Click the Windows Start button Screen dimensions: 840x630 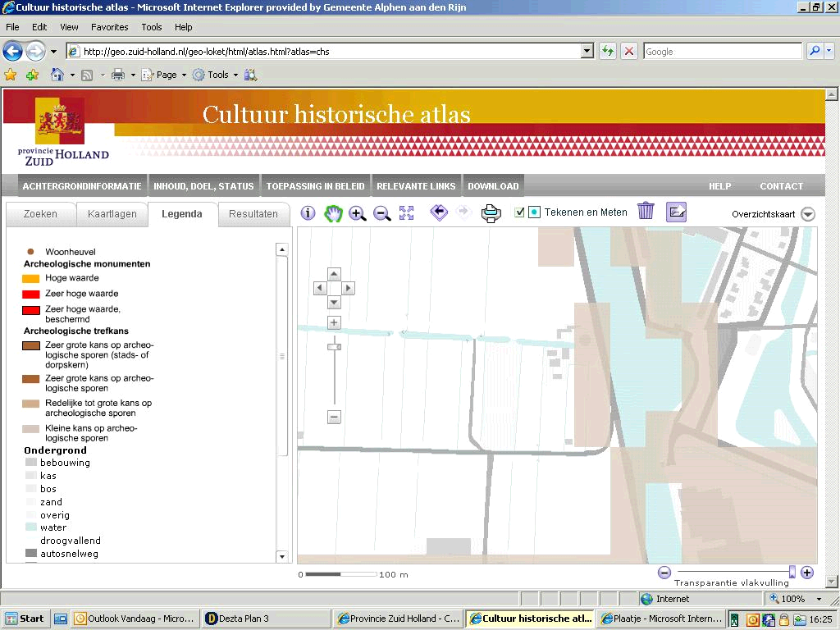tap(25, 619)
